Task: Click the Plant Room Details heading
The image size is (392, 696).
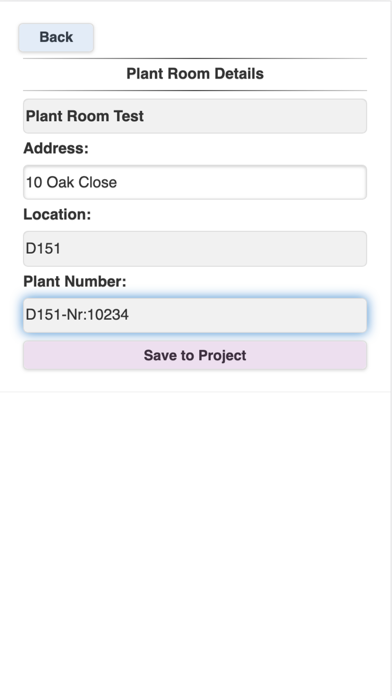Action: click(x=195, y=74)
